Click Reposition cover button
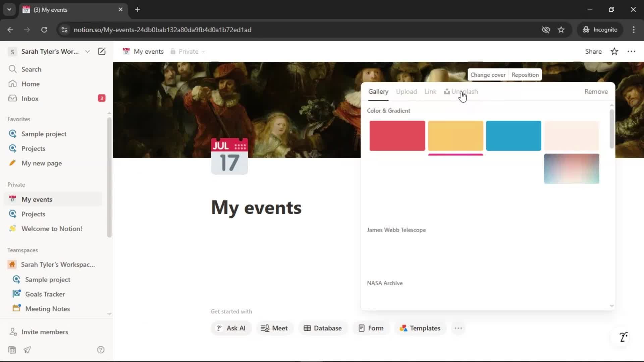Viewport: 644px width, 362px height. (x=525, y=75)
